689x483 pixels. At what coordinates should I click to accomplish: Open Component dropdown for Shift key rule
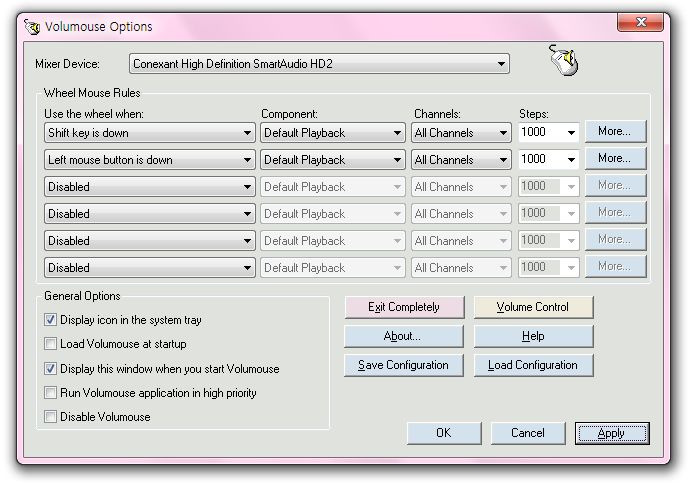pos(333,133)
